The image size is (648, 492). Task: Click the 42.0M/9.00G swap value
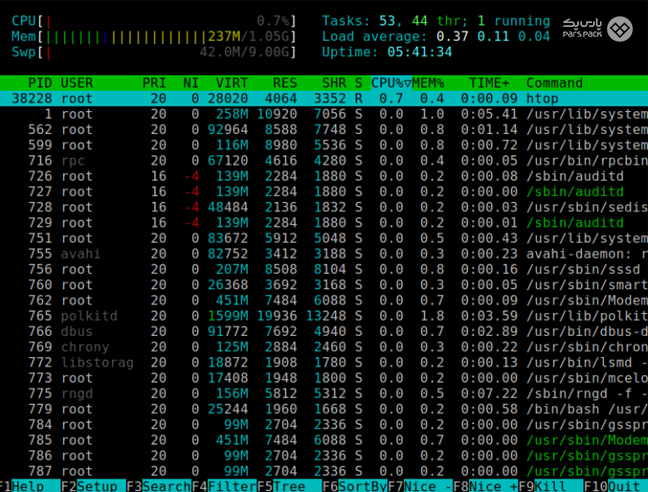point(244,52)
